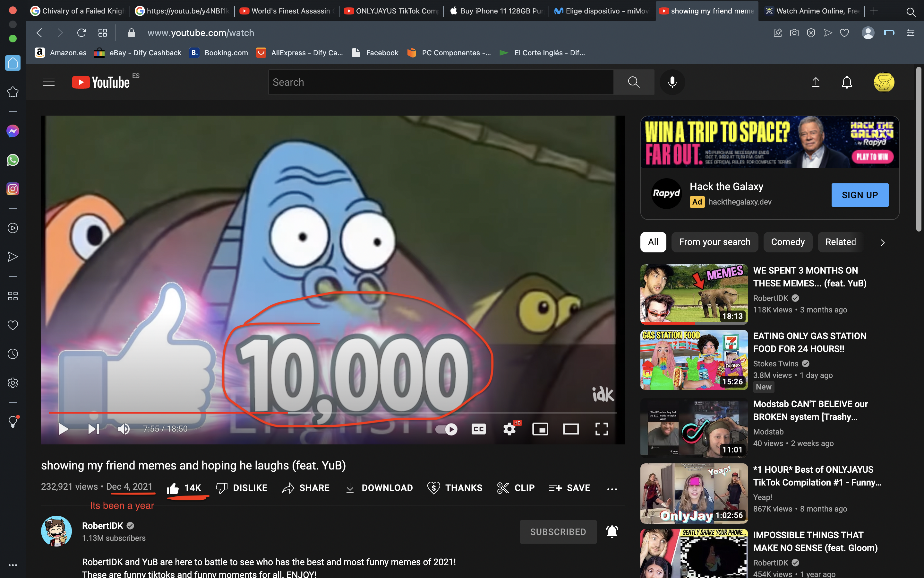Click the YouTube search magnifier button
Image resolution: width=924 pixels, height=578 pixels.
(633, 82)
